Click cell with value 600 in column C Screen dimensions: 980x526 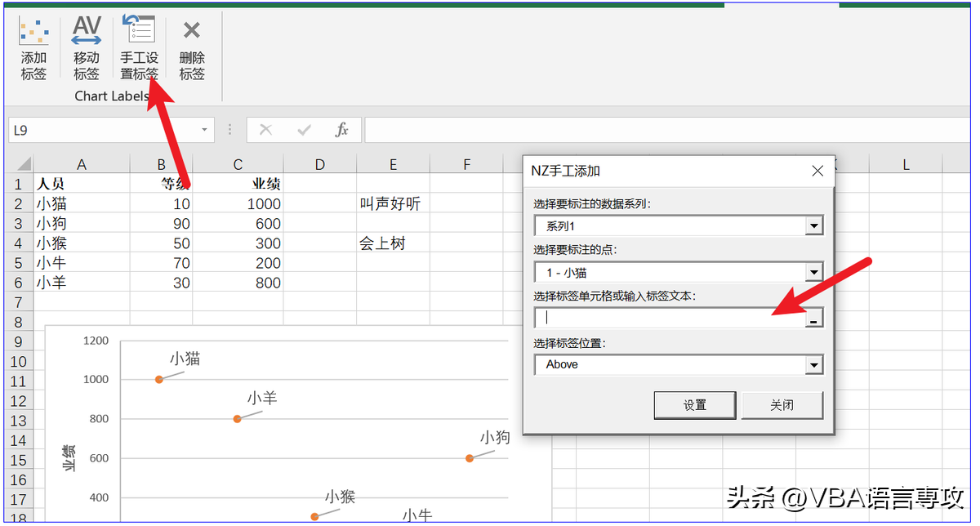coord(238,224)
